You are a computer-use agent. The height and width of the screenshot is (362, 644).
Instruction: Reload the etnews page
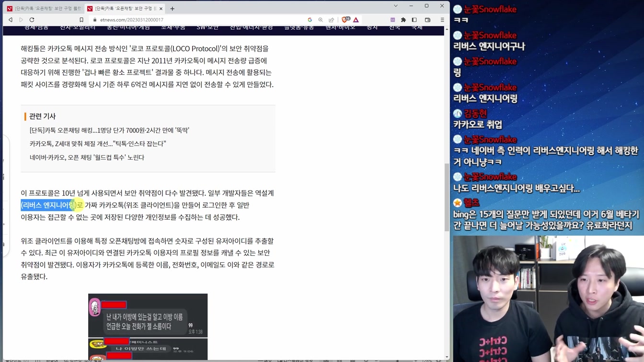[32, 20]
